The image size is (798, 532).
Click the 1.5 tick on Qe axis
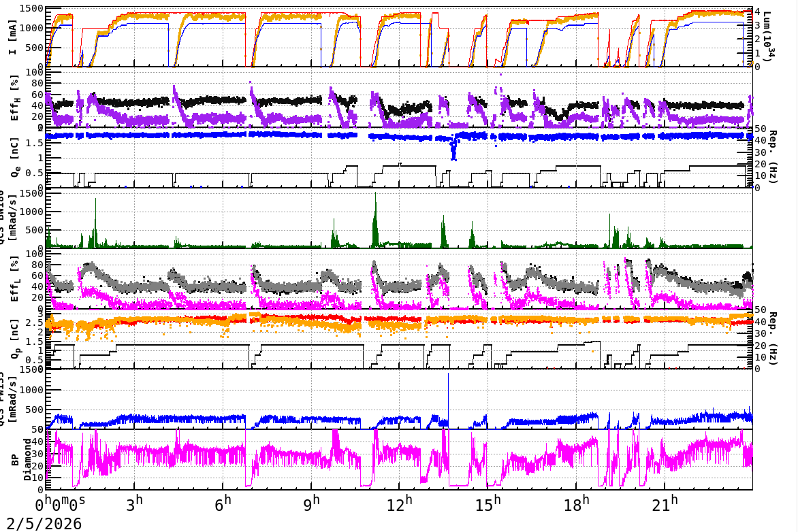[35, 143]
